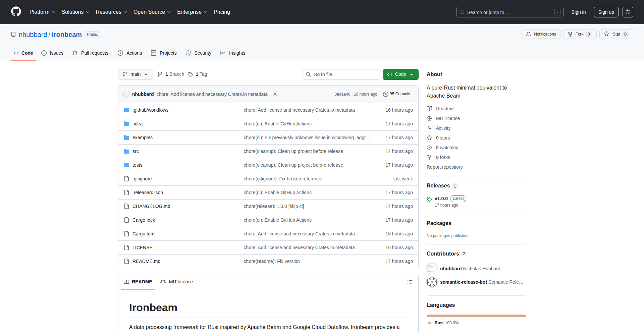Click the repository icon beside nhubbard
644x333 pixels.
[x=13, y=35]
